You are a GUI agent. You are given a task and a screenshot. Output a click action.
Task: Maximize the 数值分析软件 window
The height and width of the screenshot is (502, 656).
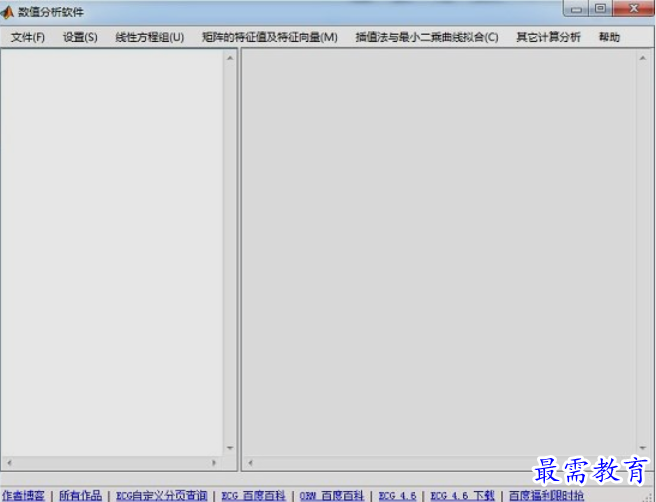tap(600, 8)
